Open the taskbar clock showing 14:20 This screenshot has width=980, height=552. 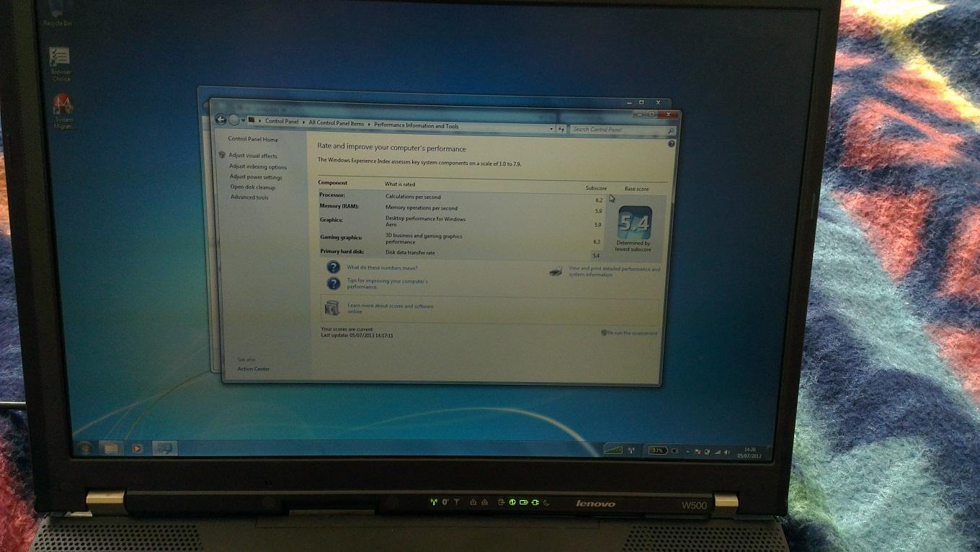(749, 453)
